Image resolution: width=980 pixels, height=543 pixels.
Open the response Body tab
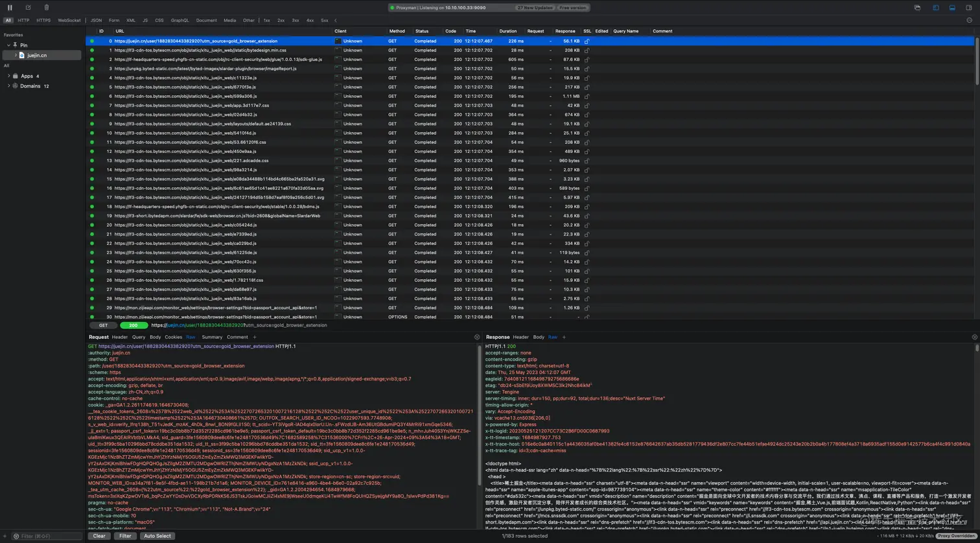[539, 337]
